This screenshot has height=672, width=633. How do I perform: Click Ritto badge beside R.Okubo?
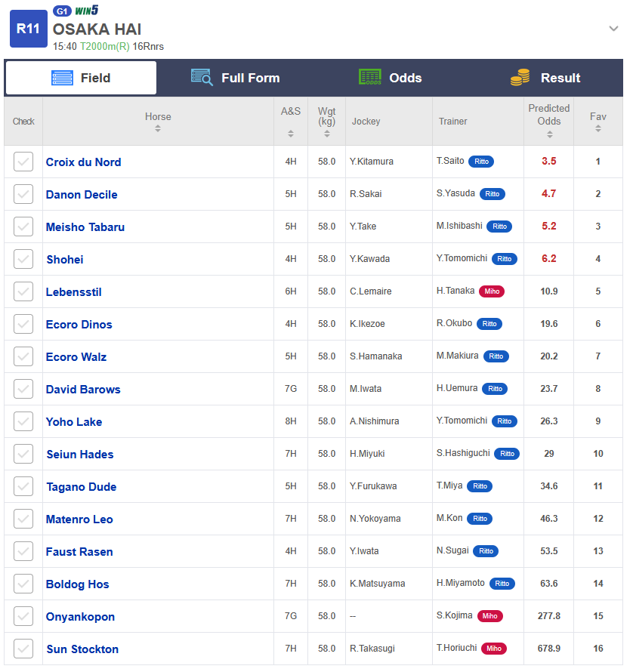(x=489, y=324)
